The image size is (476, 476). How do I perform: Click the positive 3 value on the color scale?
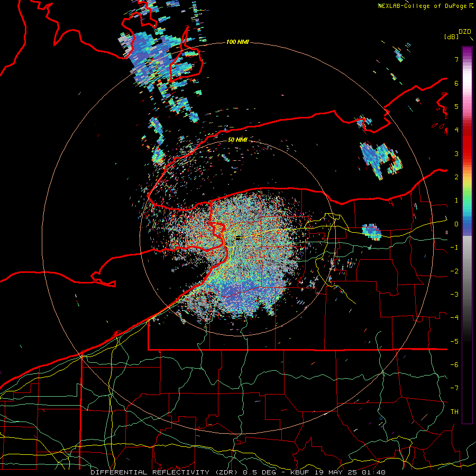pos(456,153)
